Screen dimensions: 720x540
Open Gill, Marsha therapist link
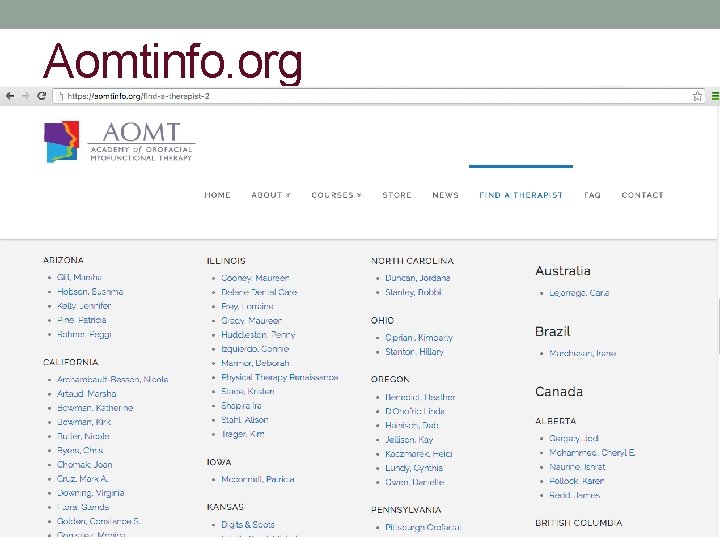(79, 277)
